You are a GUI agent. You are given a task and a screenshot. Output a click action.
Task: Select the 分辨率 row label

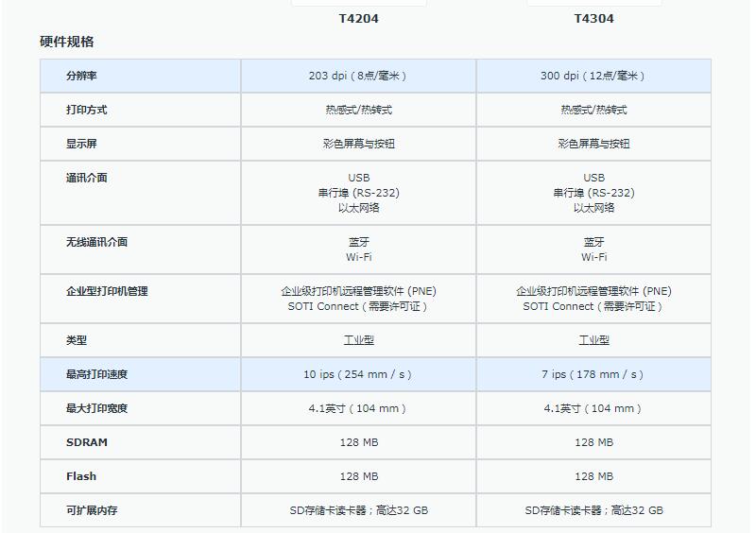click(81, 76)
